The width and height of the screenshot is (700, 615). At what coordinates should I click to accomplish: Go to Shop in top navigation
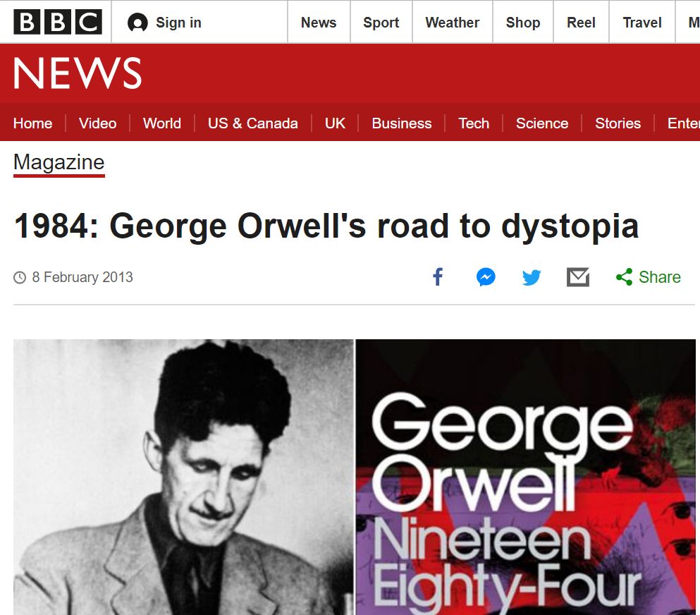pos(523,23)
